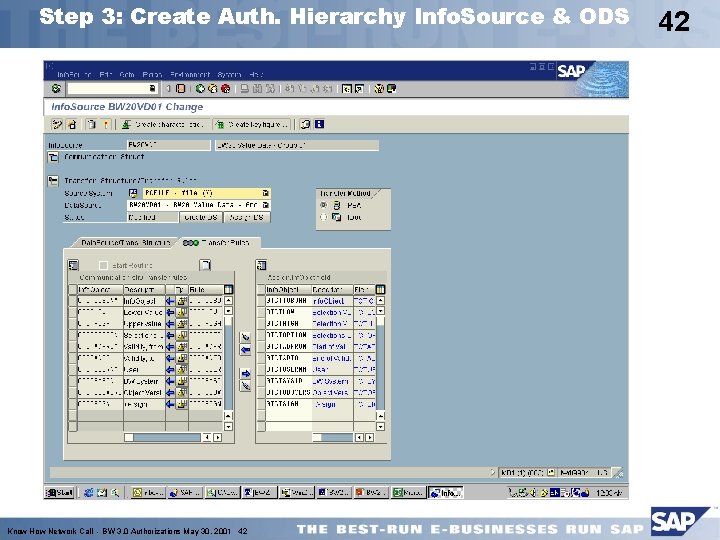
Task: Click the blue assign-left arrow between the tables
Action: coord(246,350)
